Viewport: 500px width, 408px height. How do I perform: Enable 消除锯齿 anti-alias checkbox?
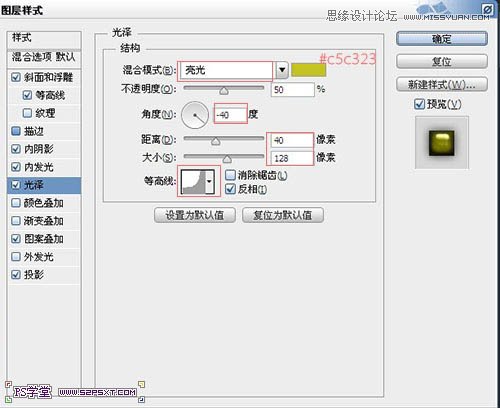230,175
